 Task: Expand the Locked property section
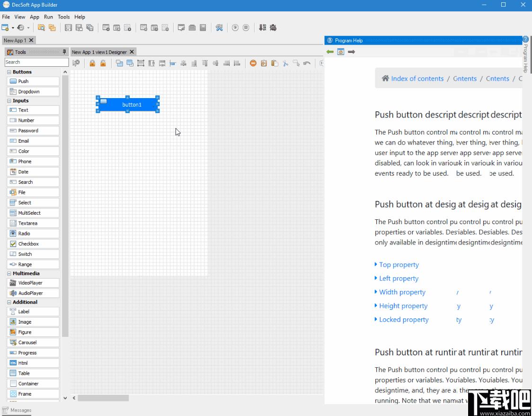(x=402, y=319)
